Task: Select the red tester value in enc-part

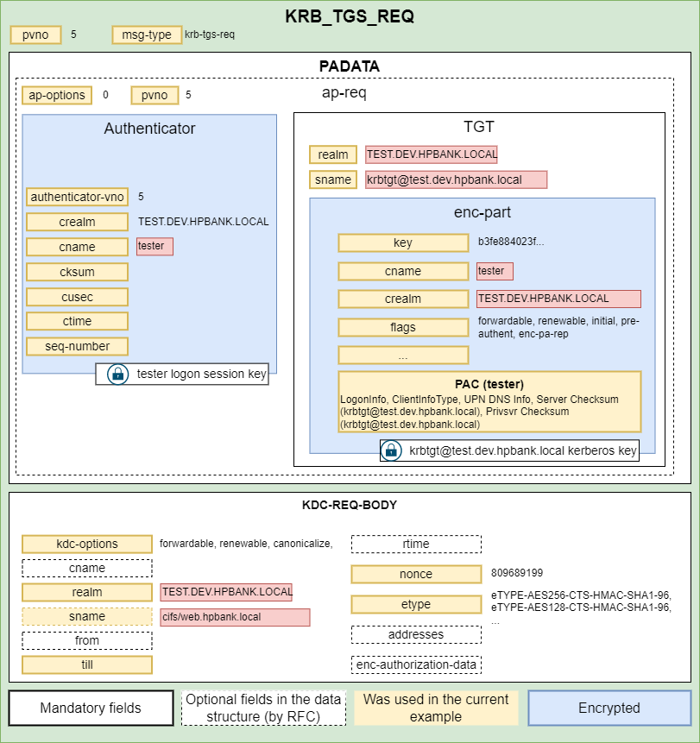Action: click(495, 271)
